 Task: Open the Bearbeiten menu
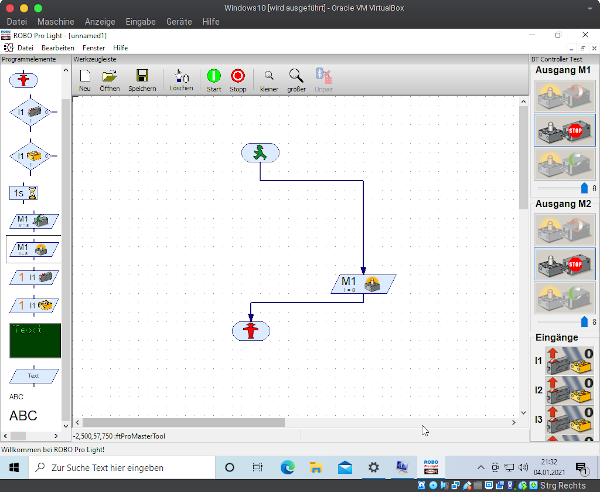click(58, 48)
